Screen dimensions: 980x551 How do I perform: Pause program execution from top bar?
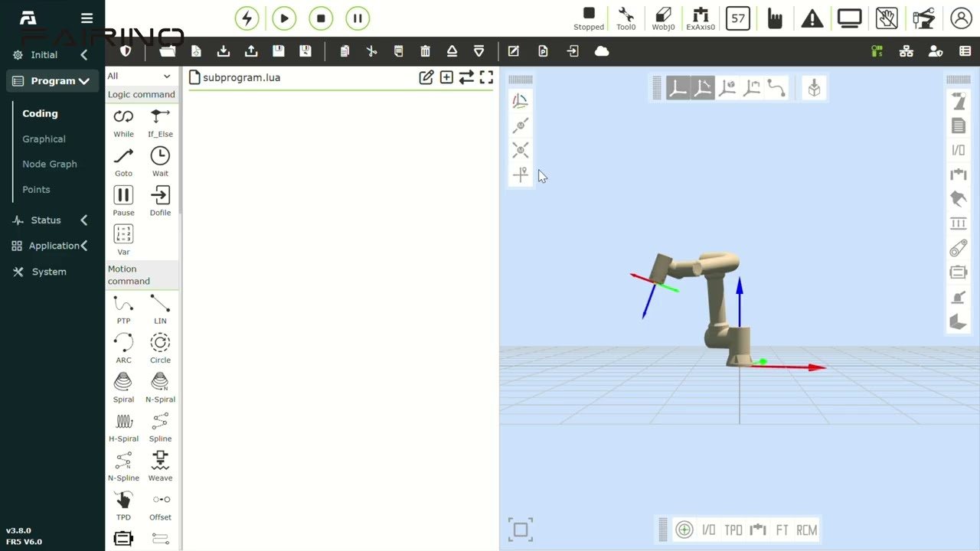coord(358,18)
